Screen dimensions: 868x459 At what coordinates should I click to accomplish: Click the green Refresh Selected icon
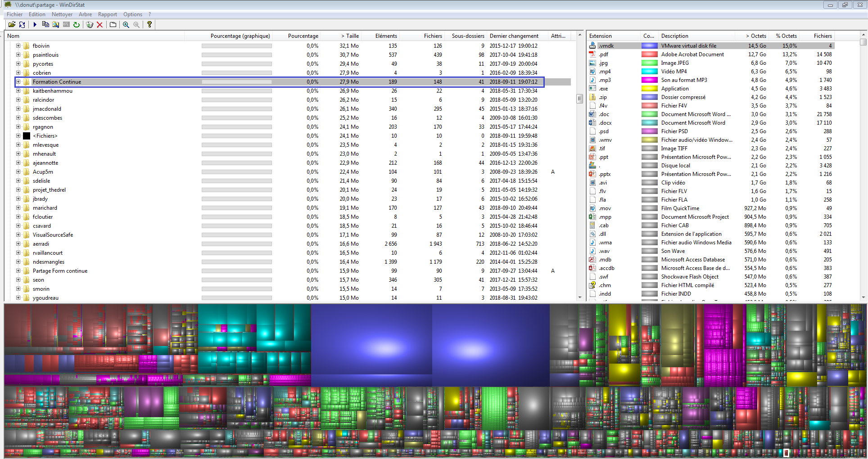pos(77,25)
